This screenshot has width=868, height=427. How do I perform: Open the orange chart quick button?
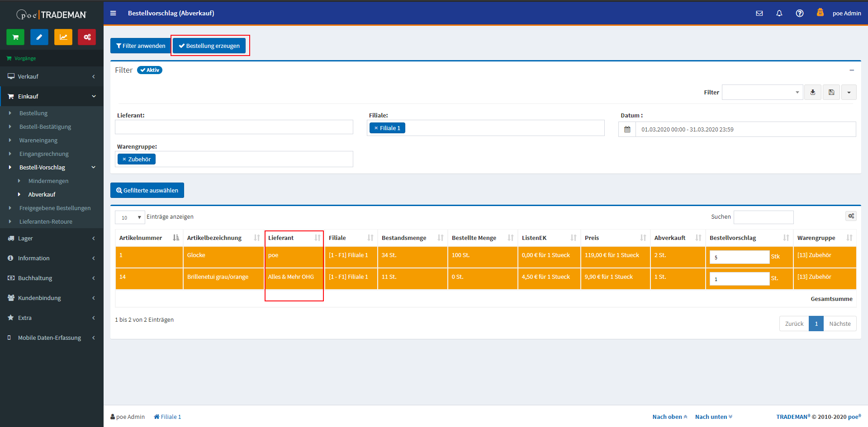point(63,37)
